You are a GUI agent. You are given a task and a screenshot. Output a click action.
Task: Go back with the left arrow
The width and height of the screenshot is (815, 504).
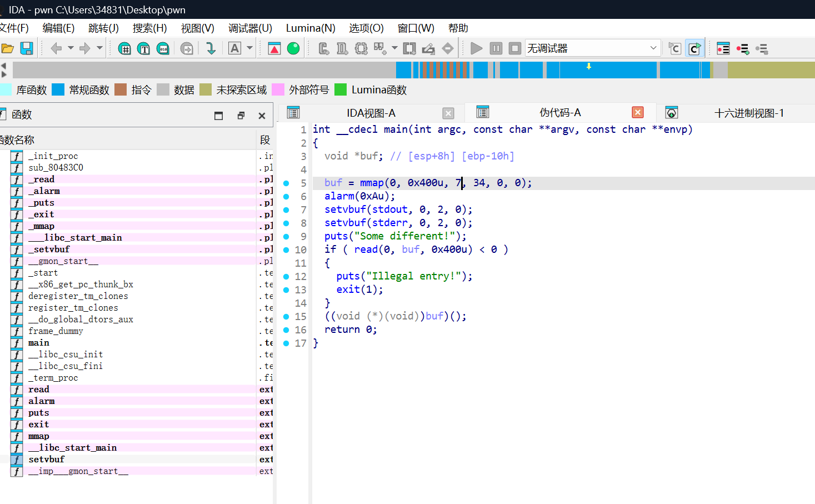click(x=56, y=49)
